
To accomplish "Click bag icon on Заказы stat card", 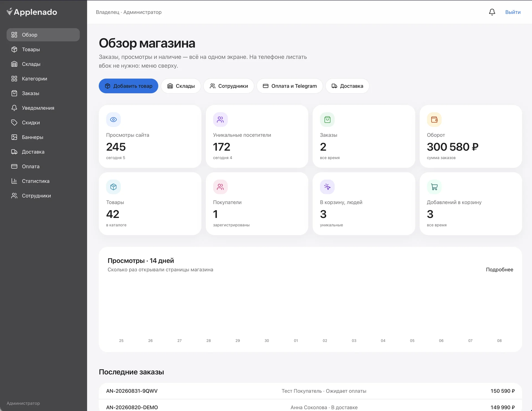I will [327, 120].
